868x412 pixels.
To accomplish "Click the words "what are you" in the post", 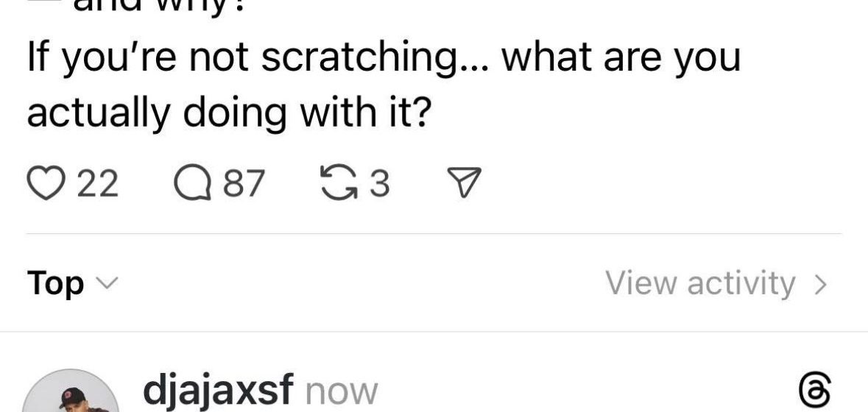I will 622,57.
